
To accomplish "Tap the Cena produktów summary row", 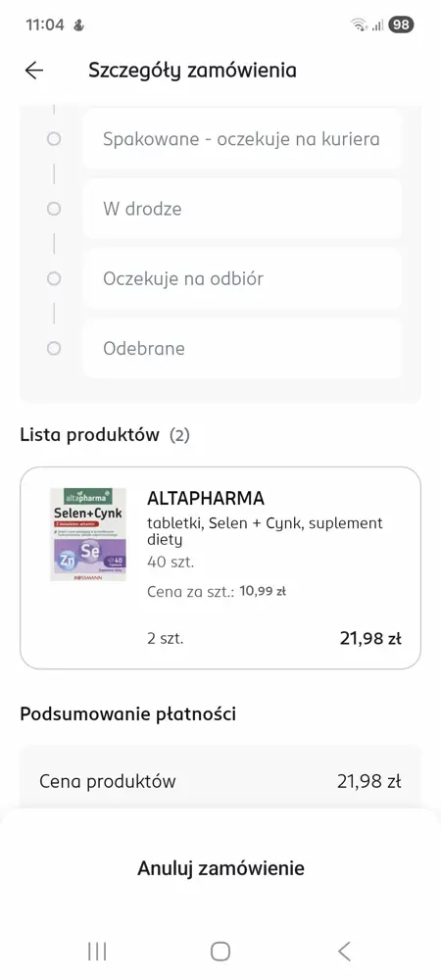I will tap(220, 781).
